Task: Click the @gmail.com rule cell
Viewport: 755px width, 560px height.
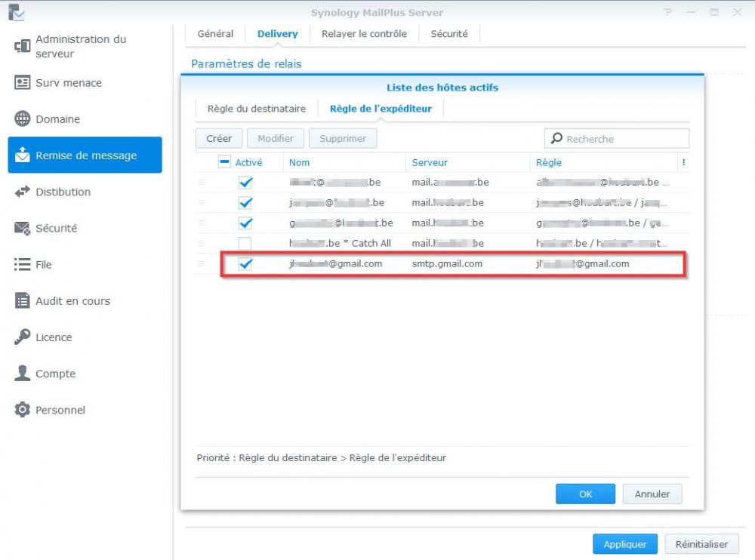Action: point(583,264)
